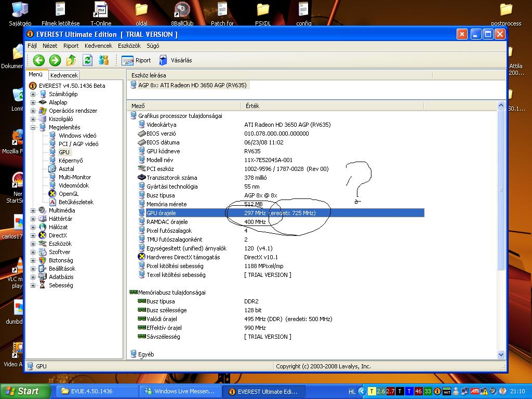Select Képernyő in the tree

pos(71,161)
